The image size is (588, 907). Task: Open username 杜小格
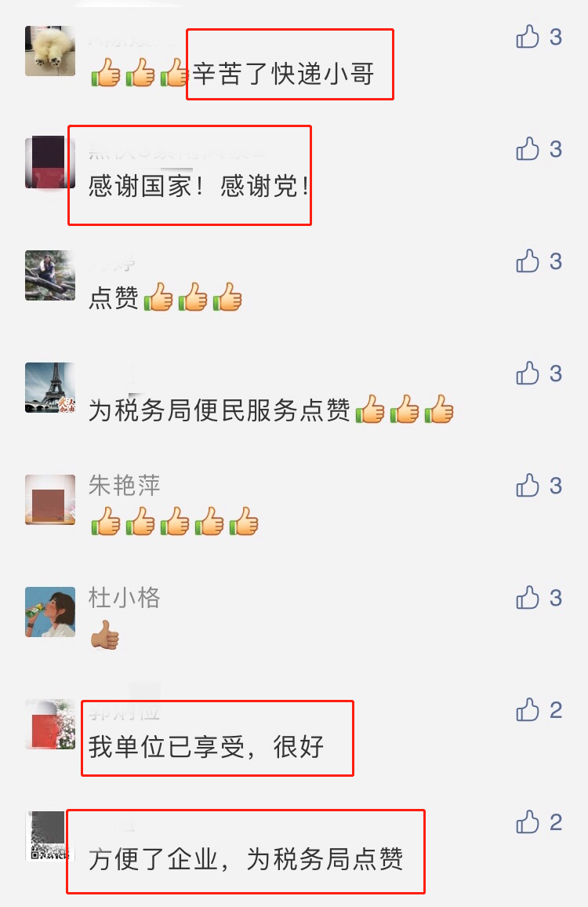125,598
